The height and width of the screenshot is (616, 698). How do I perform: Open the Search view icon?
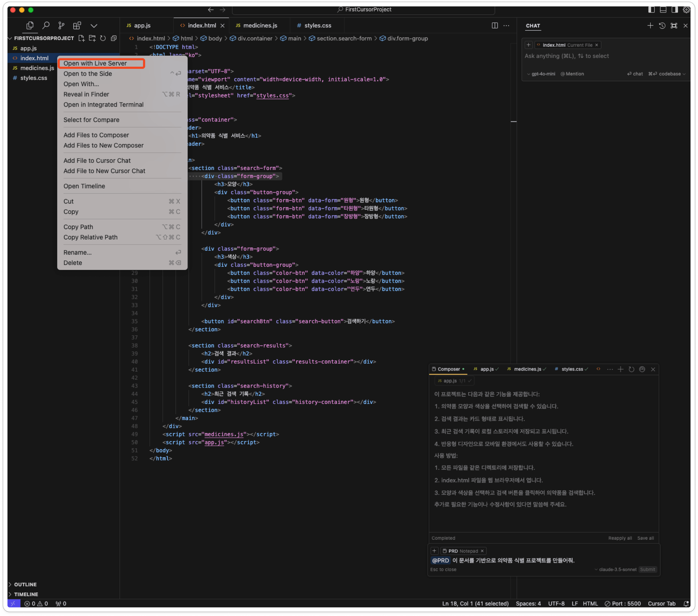[x=46, y=26]
